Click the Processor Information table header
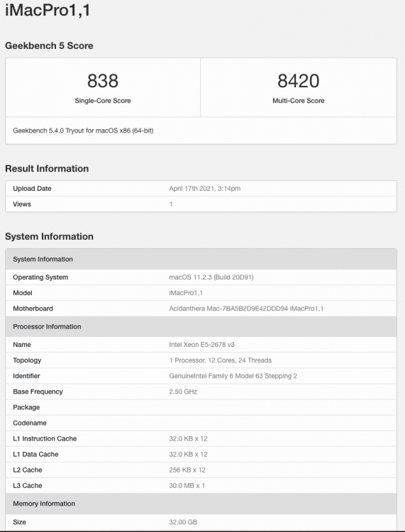The width and height of the screenshot is (405, 532). tap(201, 326)
